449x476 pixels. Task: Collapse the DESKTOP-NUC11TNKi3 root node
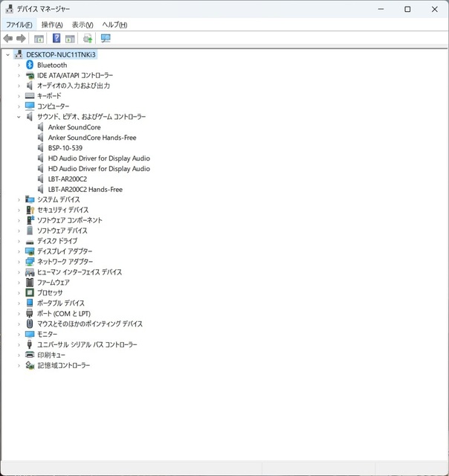[8, 55]
